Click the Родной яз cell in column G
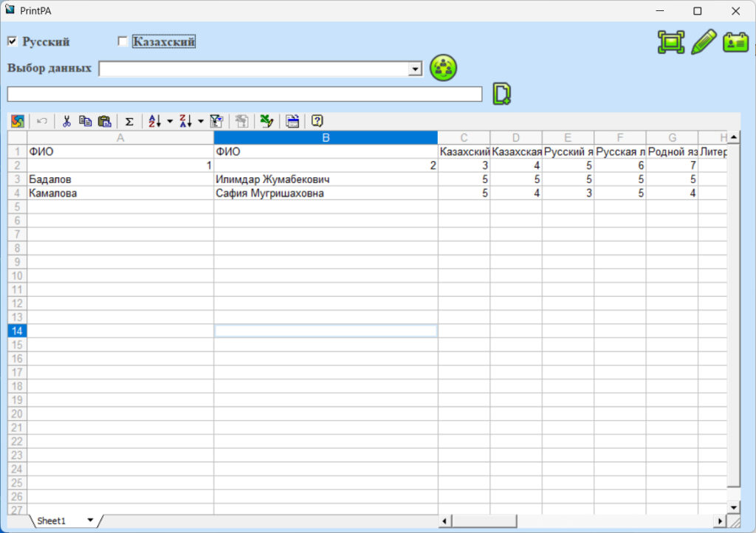 (672, 152)
